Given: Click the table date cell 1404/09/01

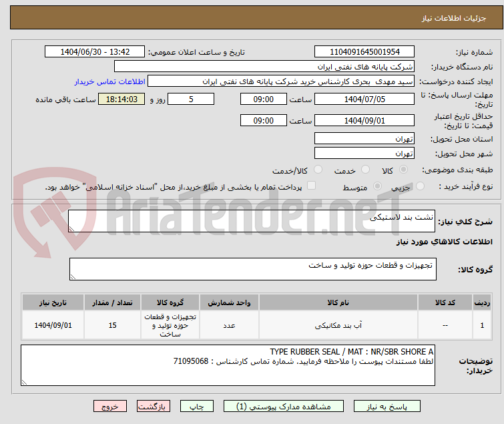Looking at the screenshot, I should point(53,325).
